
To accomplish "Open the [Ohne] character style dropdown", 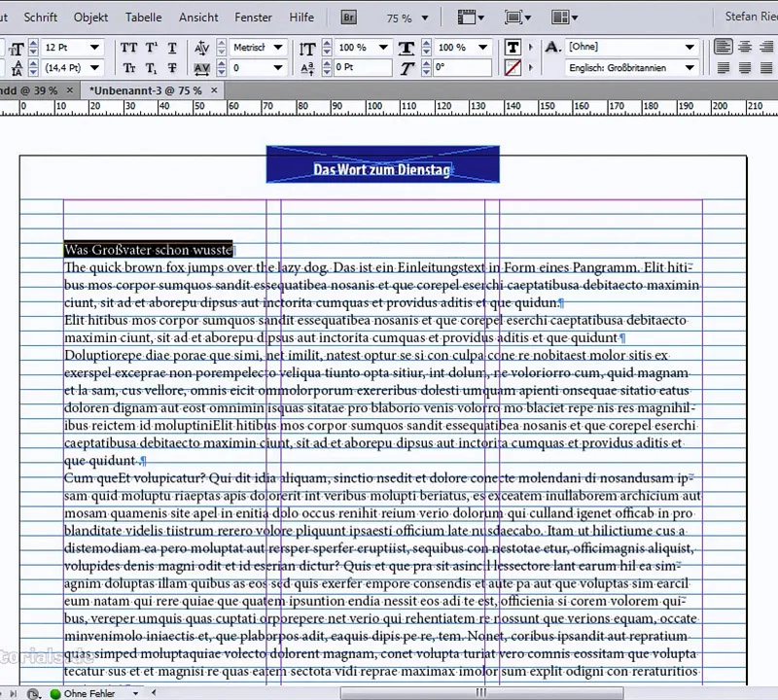I will pos(690,48).
